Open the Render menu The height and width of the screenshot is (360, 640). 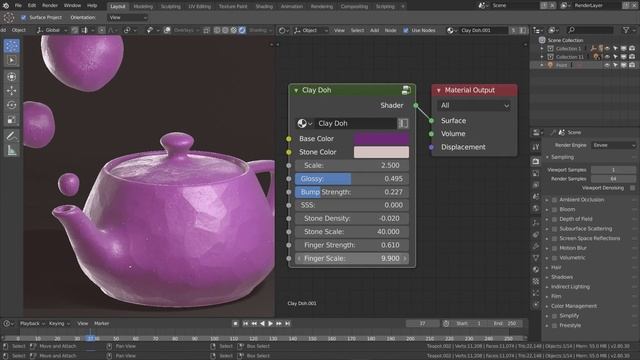click(50, 6)
